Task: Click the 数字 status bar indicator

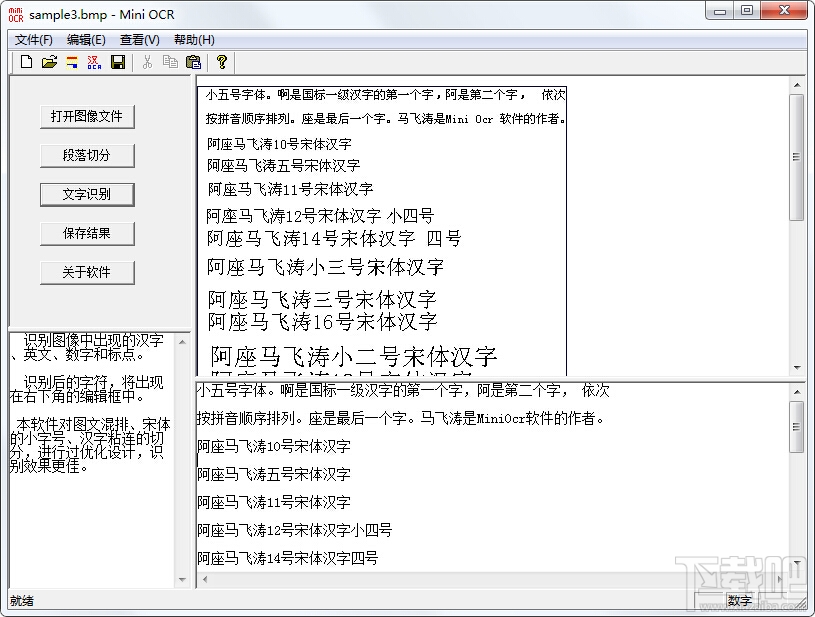Action: click(x=740, y=601)
